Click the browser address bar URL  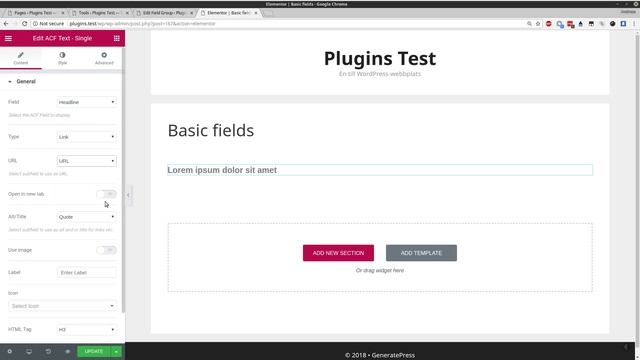[x=142, y=24]
